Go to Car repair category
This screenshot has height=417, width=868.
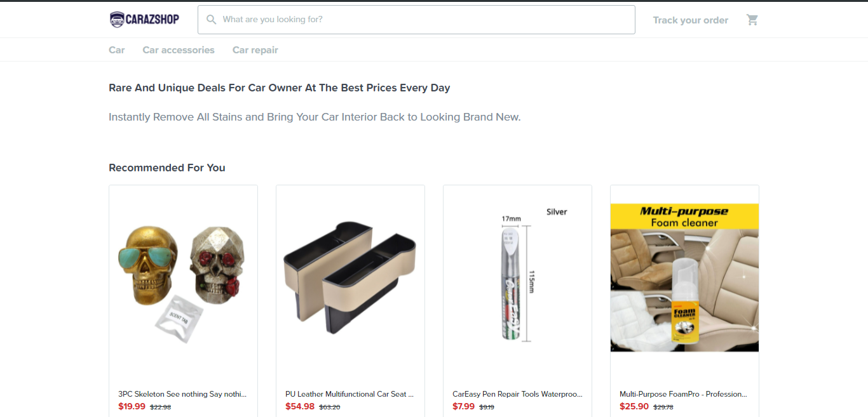[255, 50]
